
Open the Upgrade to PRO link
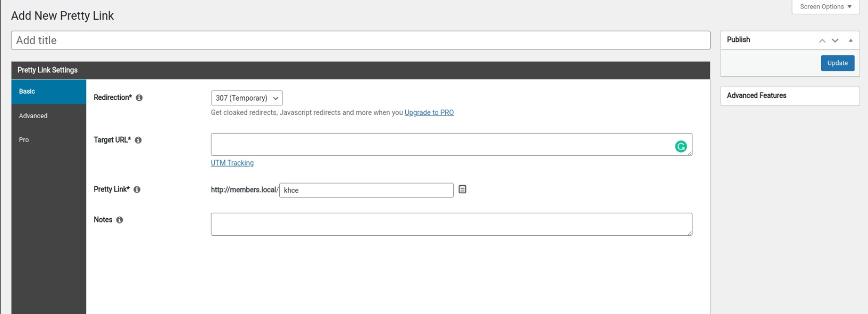click(x=429, y=112)
